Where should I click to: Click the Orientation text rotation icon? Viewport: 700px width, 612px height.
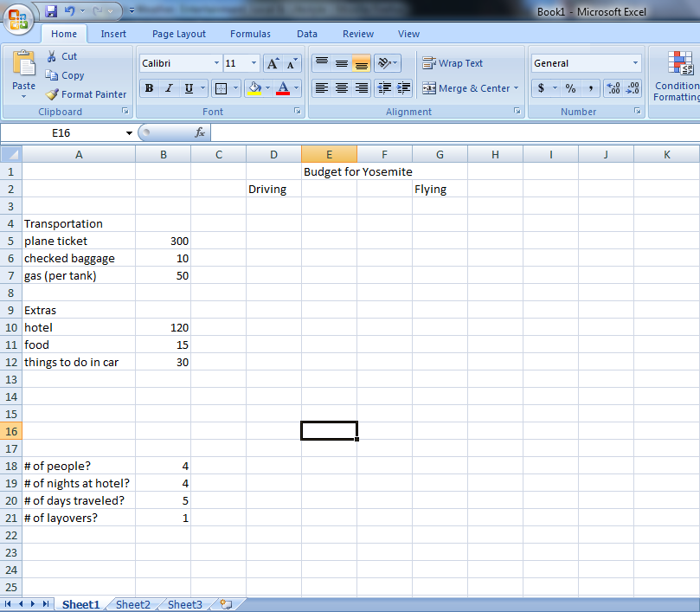(x=384, y=63)
